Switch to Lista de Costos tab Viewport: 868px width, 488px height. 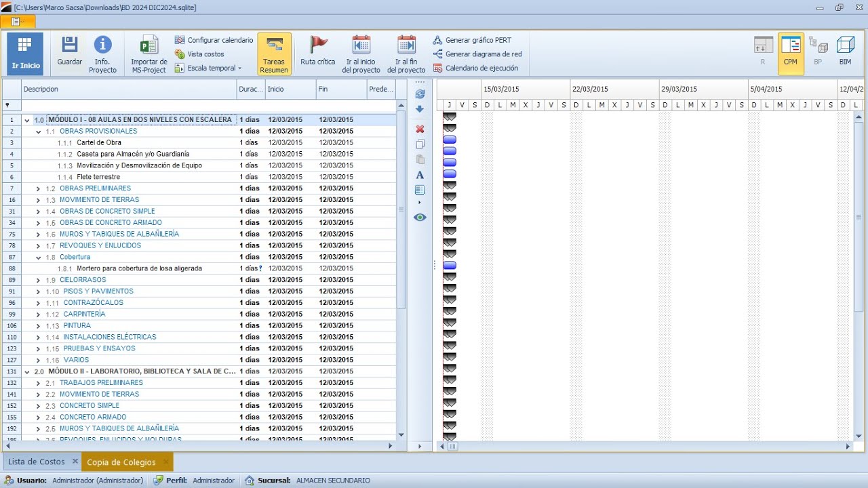pos(37,462)
